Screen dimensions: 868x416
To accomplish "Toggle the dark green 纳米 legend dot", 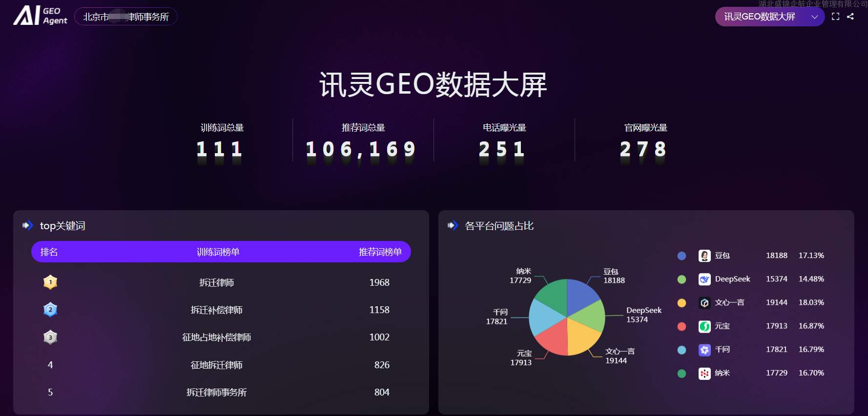I will click(682, 374).
